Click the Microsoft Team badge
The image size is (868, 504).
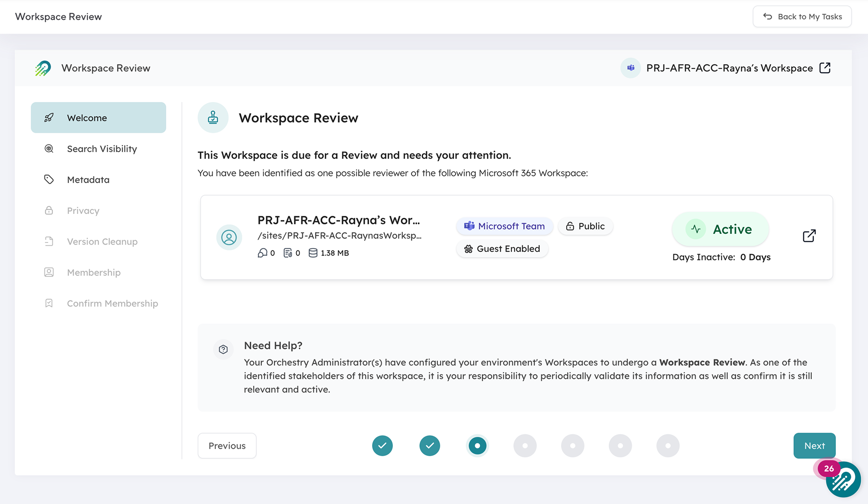point(504,226)
